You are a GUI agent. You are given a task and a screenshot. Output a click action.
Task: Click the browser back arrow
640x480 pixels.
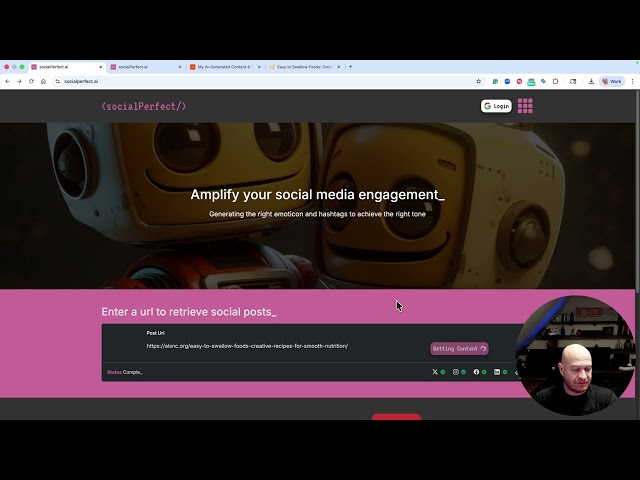(7, 81)
